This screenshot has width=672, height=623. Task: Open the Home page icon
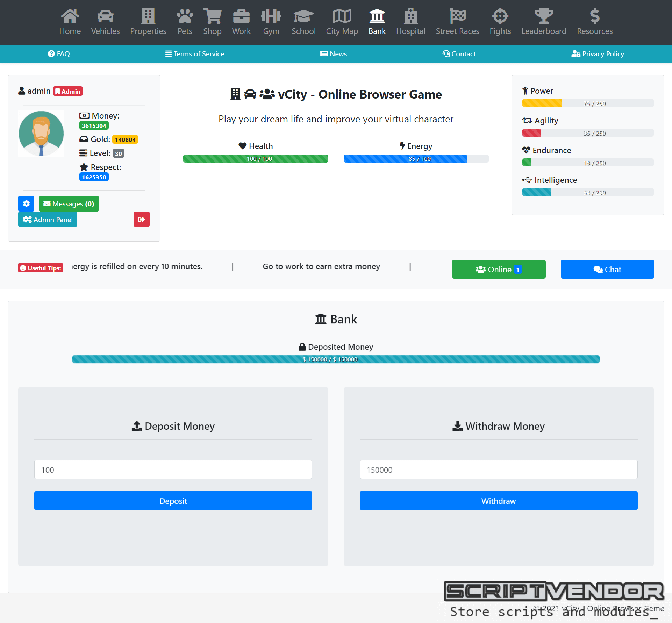point(70,16)
